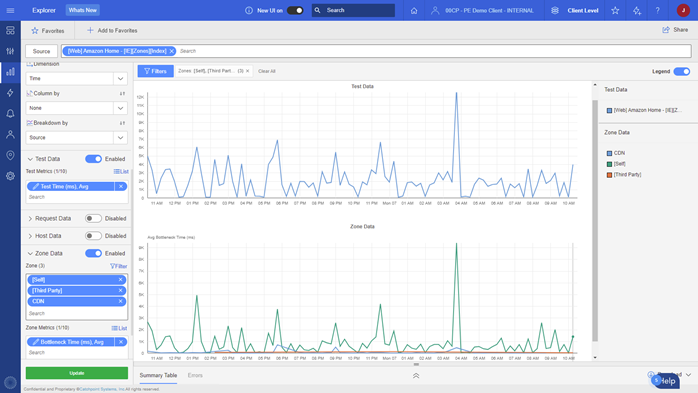Click sort icon next to Breakdown by

click(x=122, y=123)
